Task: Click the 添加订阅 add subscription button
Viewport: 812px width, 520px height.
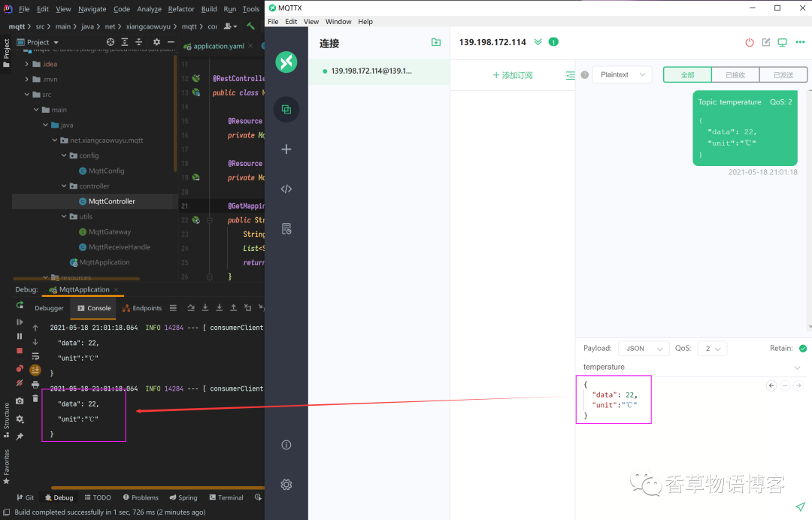Action: pos(513,76)
